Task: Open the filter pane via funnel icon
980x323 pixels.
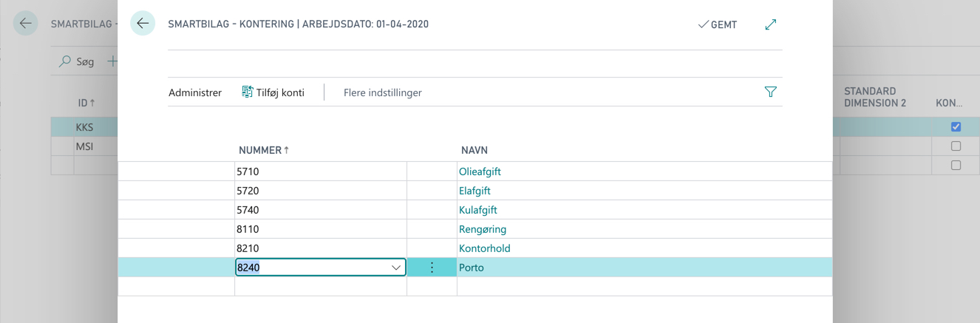Action: [x=771, y=92]
